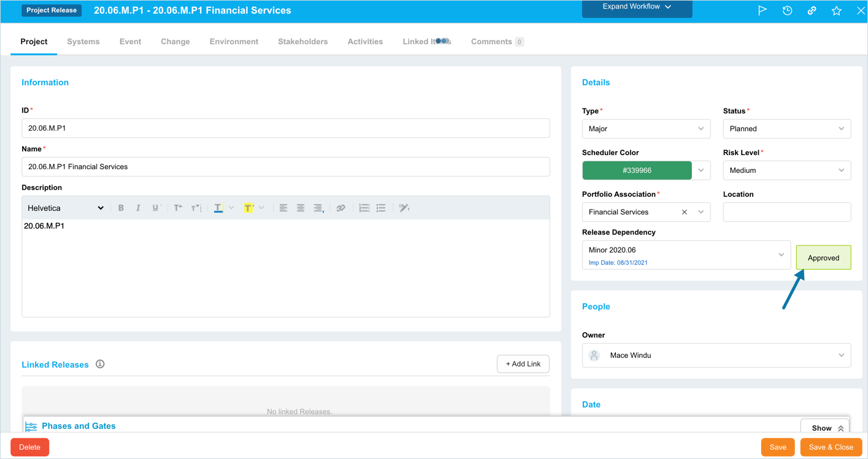868x459 pixels.
Task: Copy link using the chain icon in header
Action: 812,10
